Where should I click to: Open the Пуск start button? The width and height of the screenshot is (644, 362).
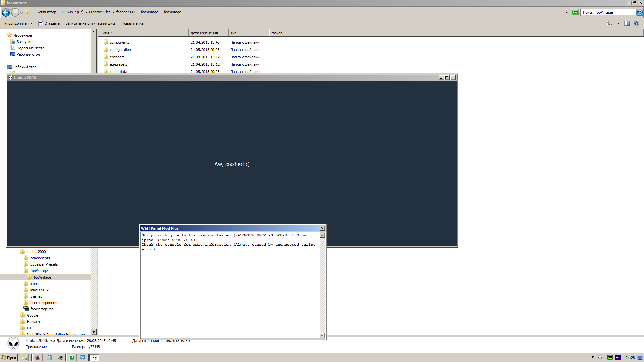[9, 358]
